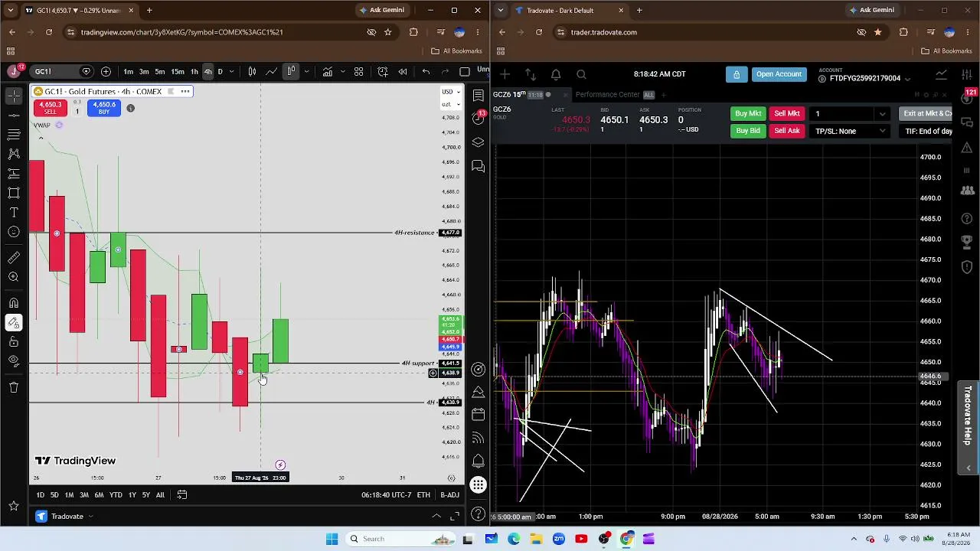Screen dimensions: 980x551
Task: Open the TradingView calendar panel
Action: [x=479, y=415]
